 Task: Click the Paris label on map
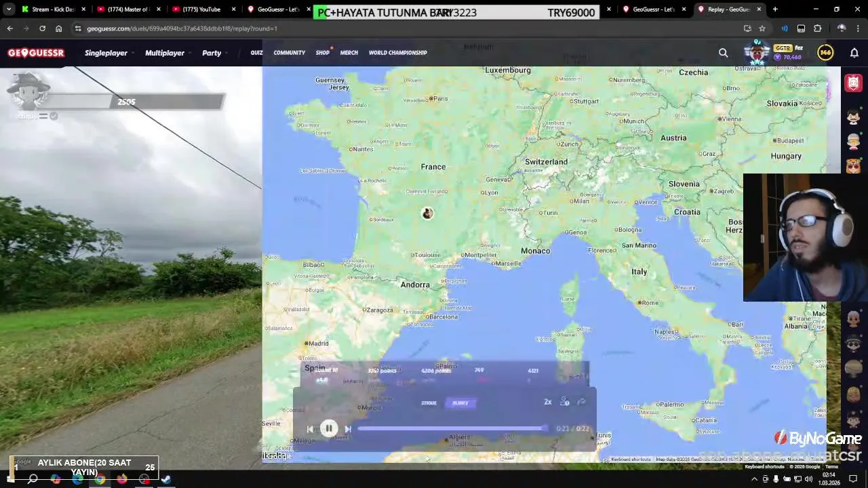click(x=441, y=98)
